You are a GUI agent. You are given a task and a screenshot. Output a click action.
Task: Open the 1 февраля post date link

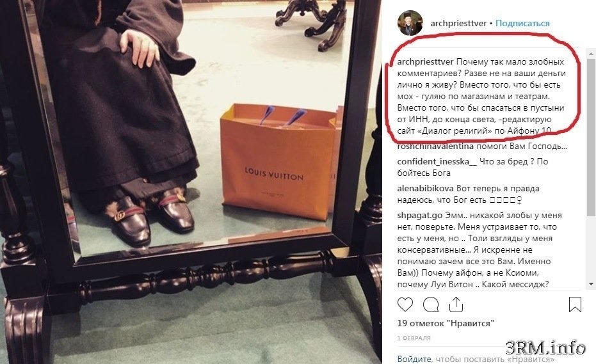414,338
